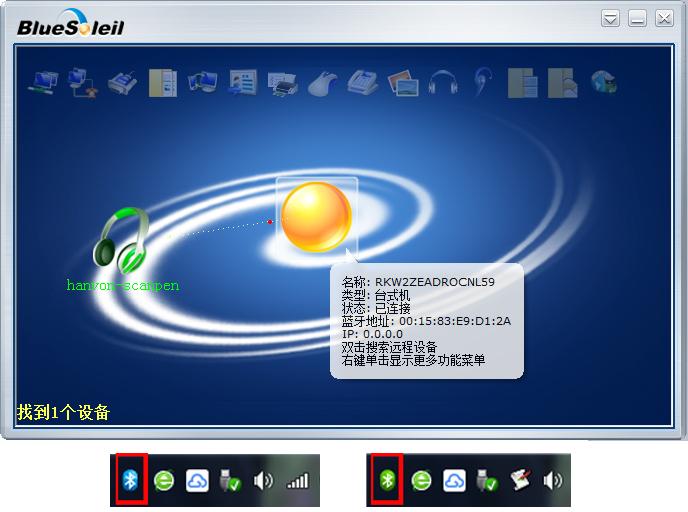Viewport: 688px width, 512px height.
Task: Select the green hanvon-scanpen headphone device
Action: point(122,240)
